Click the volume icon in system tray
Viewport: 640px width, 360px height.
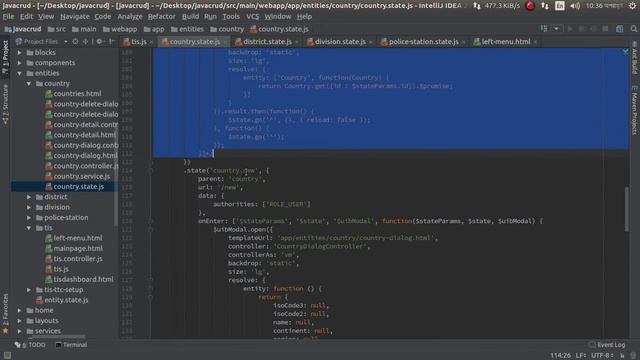[575, 6]
